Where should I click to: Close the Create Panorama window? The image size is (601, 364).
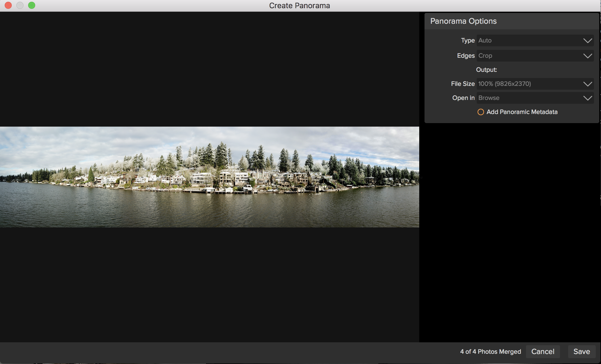point(8,5)
